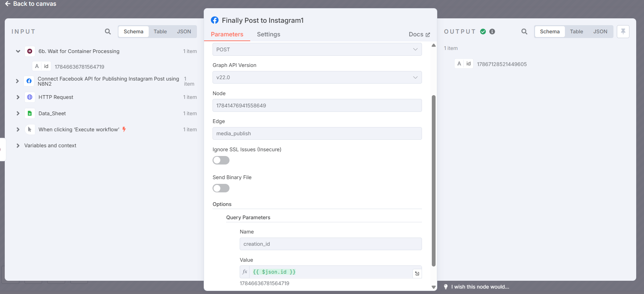
Task: Click input value 17846636781564719
Action: 79,67
